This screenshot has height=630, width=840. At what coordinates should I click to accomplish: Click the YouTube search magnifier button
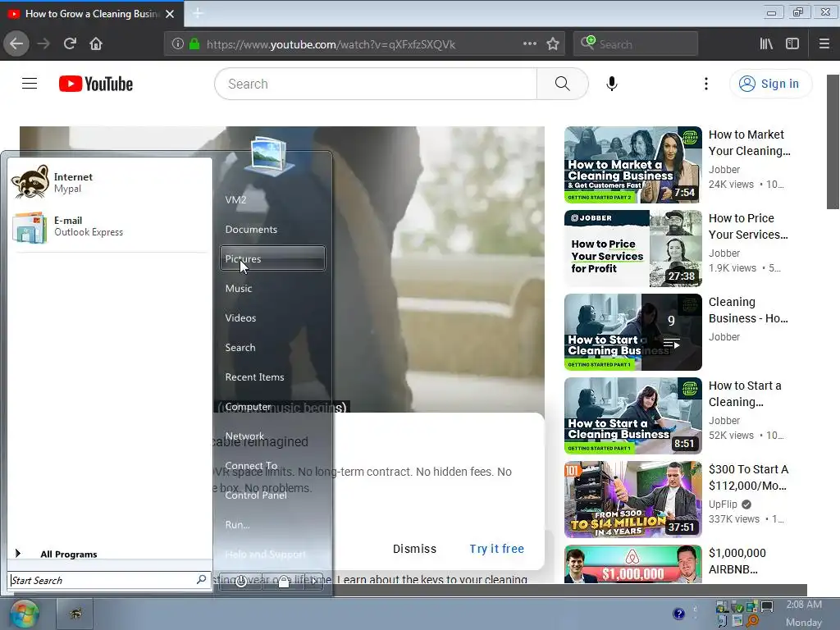[562, 84]
